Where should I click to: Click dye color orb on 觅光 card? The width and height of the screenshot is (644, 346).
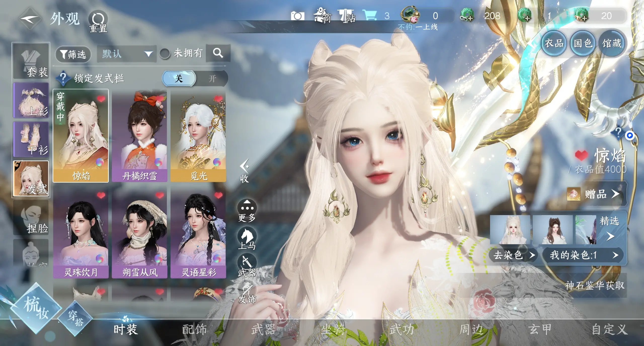tap(217, 162)
